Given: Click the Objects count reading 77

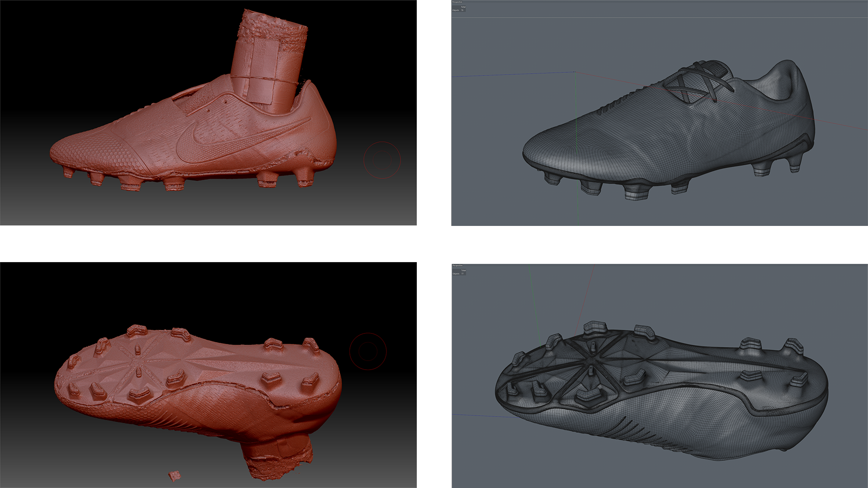Looking at the screenshot, I should 462,274.
